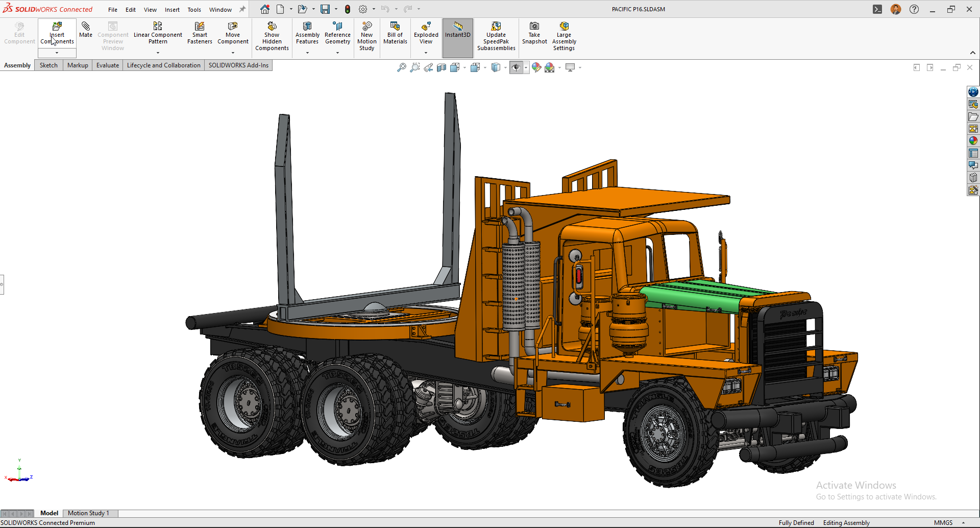Open Lifecycle and Collaboration tab
This screenshot has height=528, width=980.
tap(164, 65)
